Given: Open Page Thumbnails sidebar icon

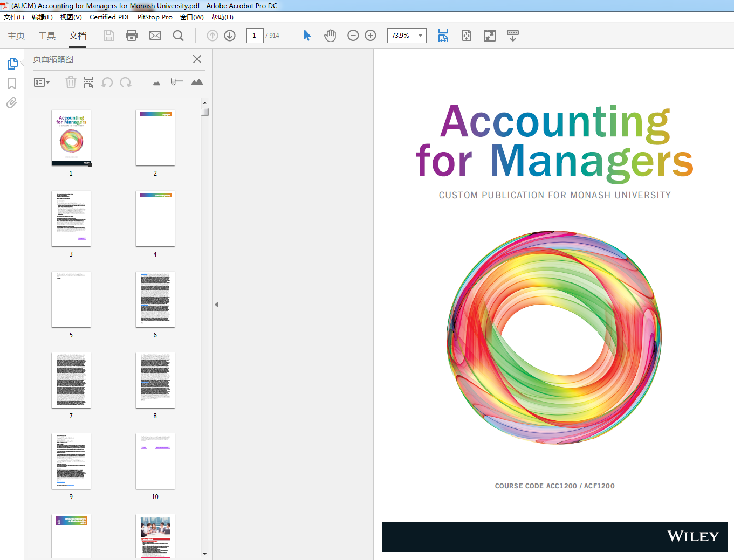Looking at the screenshot, I should point(12,64).
